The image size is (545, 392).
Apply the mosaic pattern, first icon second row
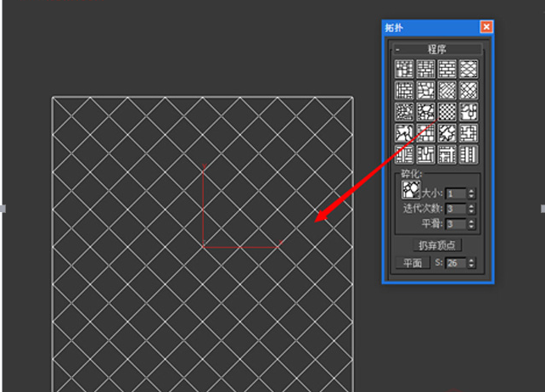(404, 90)
